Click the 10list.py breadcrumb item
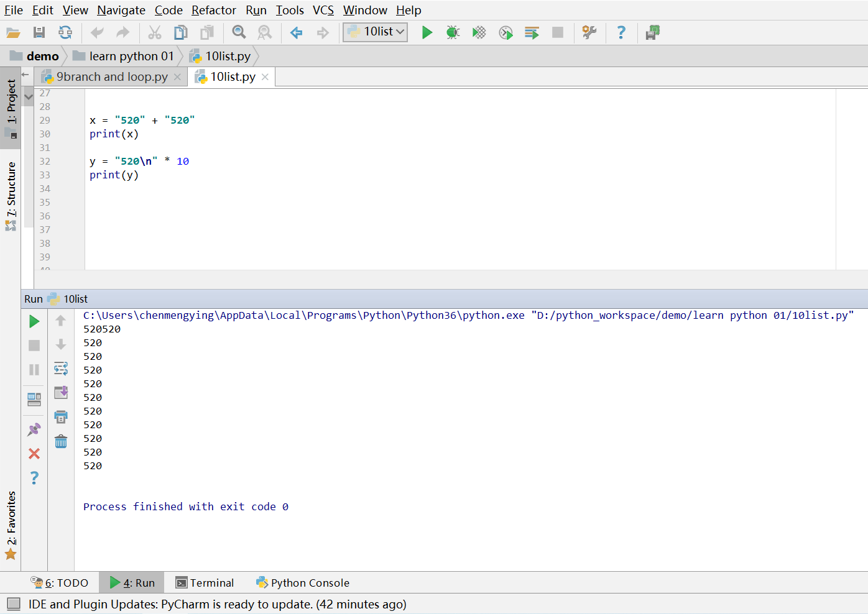 (x=220, y=56)
